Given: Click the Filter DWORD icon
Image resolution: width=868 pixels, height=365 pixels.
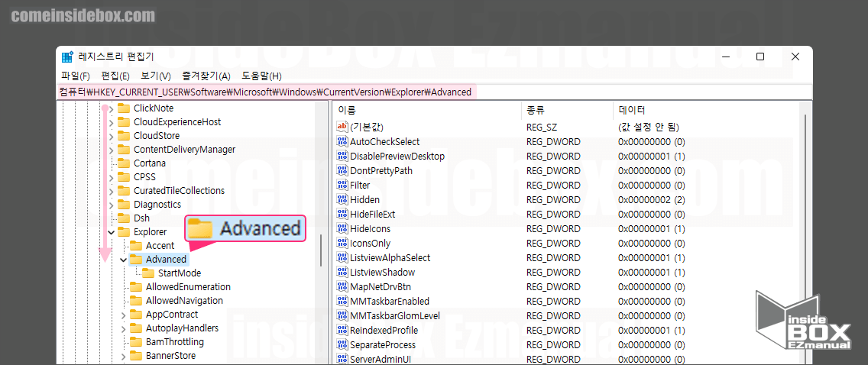Looking at the screenshot, I should tap(342, 186).
